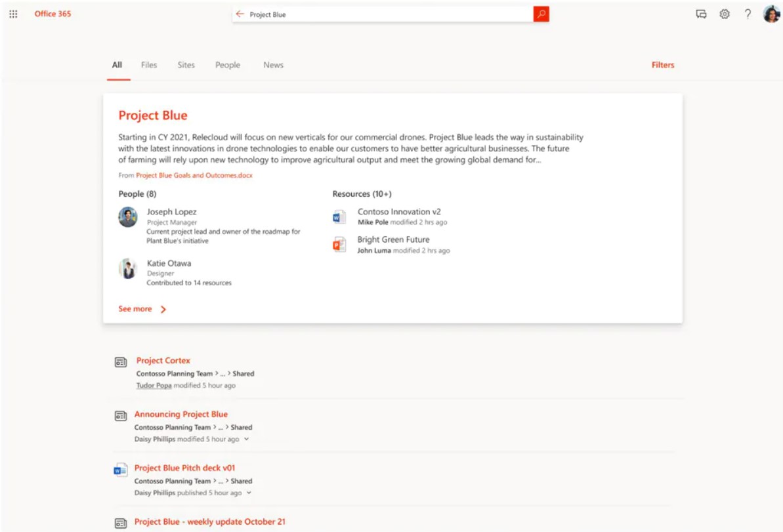783x532 pixels.
Task: Switch to the Files tab
Action: tap(148, 64)
